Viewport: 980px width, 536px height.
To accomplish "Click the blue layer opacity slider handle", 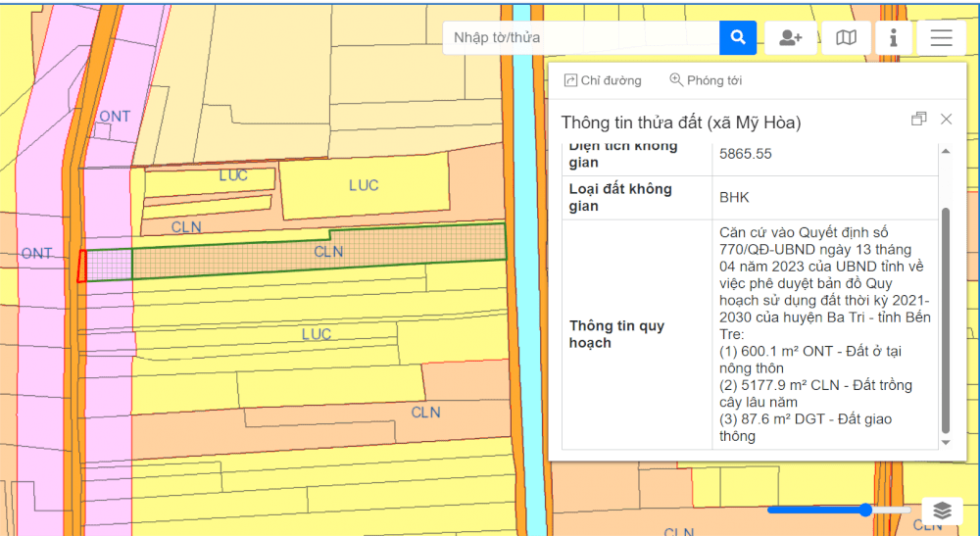I will point(864,510).
